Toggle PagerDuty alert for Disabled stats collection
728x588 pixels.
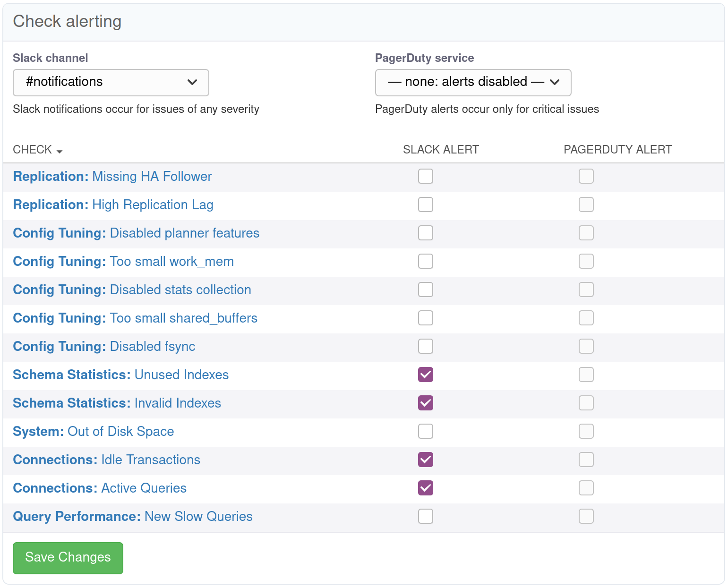(586, 290)
